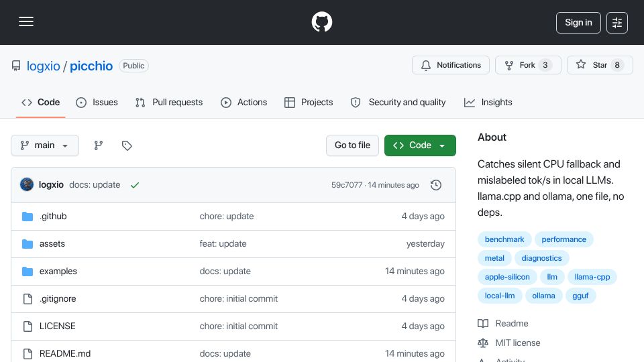Screen dimensions: 644x362
Task: Open the latest commit message docs: update
Action: [x=95, y=185]
